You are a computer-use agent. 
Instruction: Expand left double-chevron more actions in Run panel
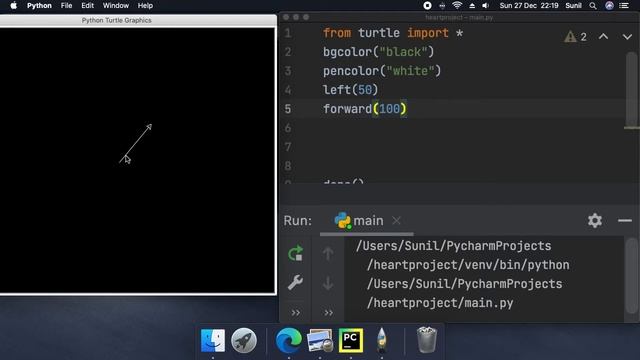[x=296, y=313]
